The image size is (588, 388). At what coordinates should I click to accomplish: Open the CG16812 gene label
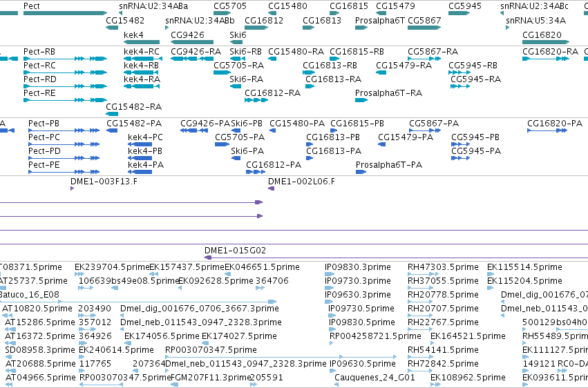(264, 20)
